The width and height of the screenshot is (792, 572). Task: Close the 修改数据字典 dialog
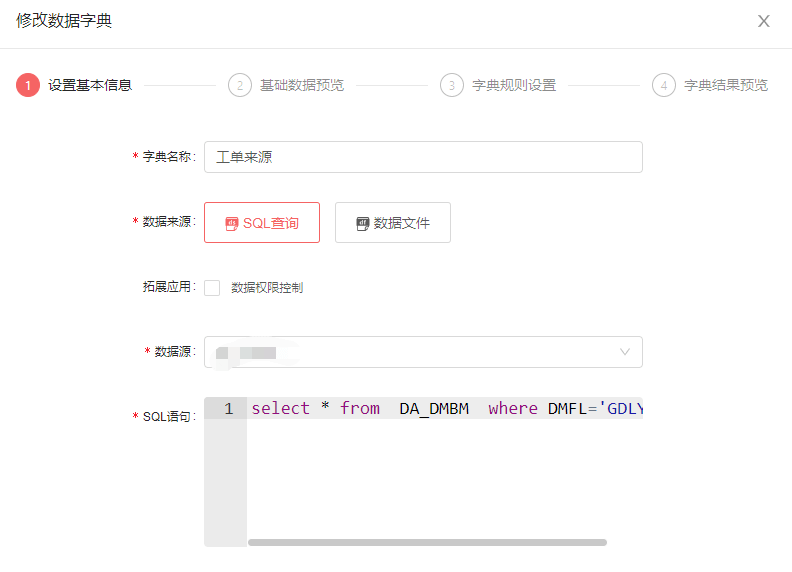764,21
